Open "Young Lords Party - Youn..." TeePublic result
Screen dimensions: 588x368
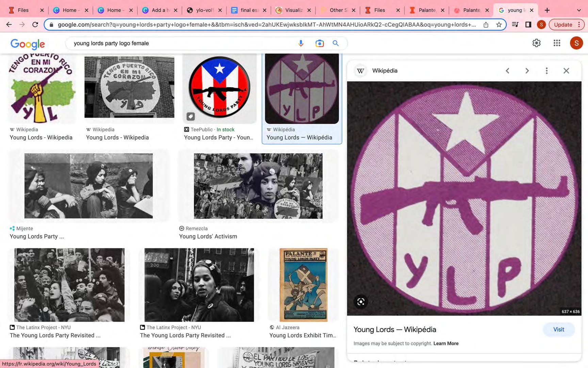(219, 137)
